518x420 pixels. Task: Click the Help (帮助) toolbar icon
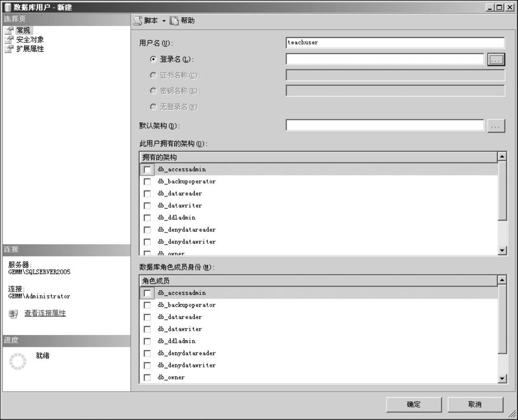(174, 21)
